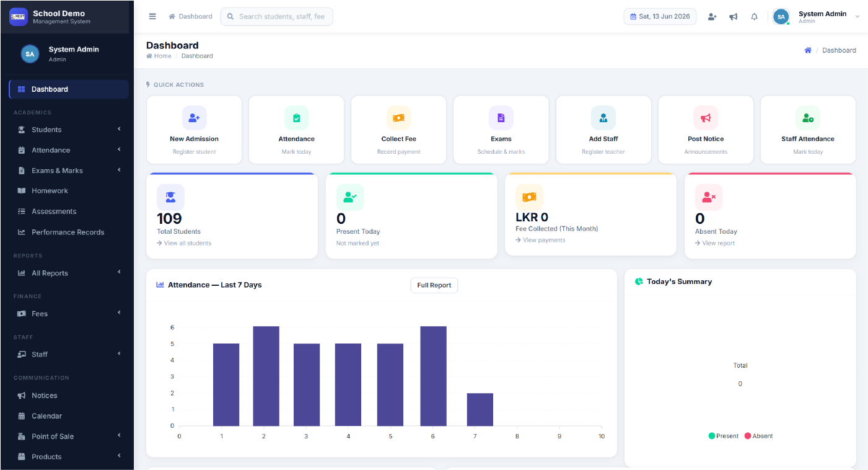Open Assessments in the sidebar

coord(69,211)
